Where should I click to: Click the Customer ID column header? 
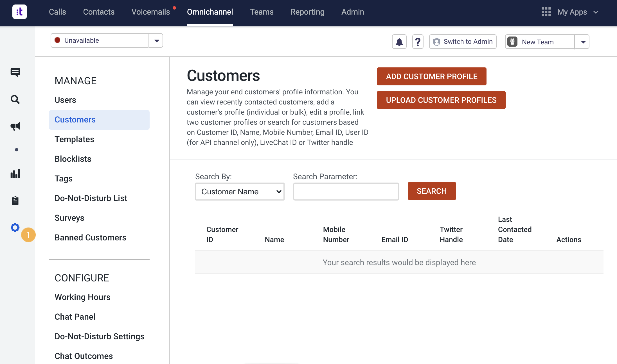coord(222,235)
